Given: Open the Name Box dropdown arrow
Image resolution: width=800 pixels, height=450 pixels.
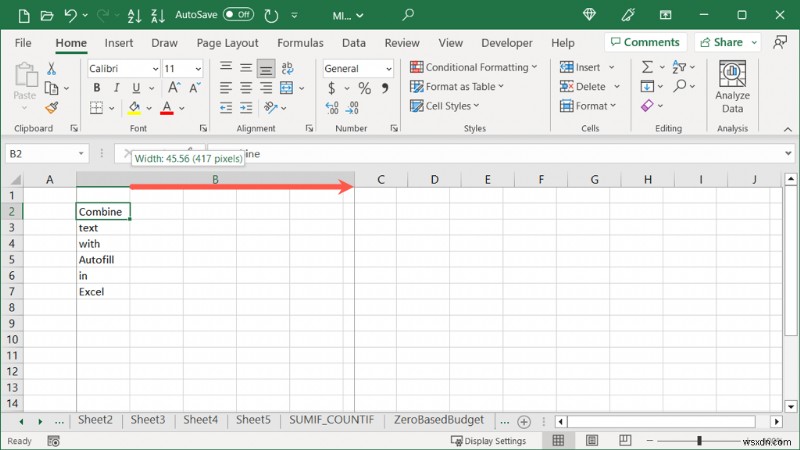Looking at the screenshot, I should point(81,154).
